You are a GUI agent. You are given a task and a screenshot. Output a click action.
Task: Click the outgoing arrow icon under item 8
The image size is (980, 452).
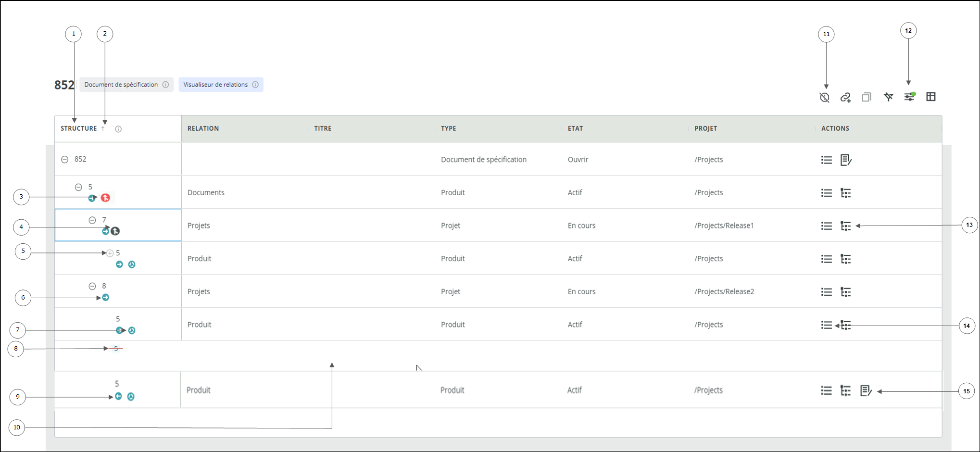click(106, 298)
